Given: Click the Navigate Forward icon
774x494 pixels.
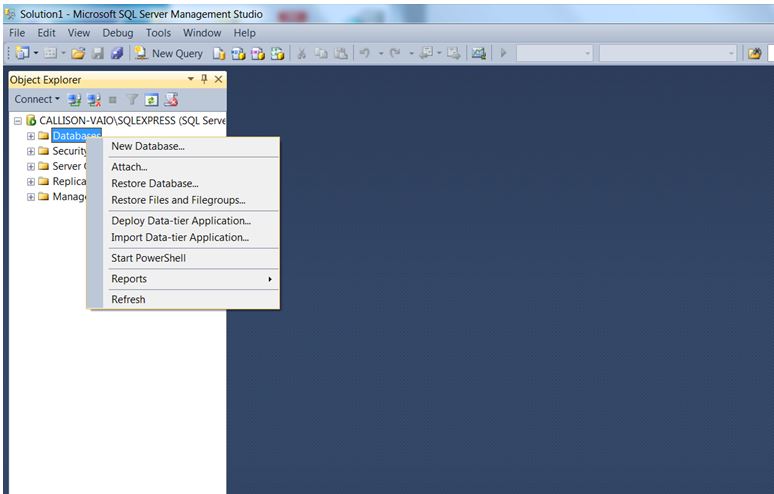Looking at the screenshot, I should click(454, 52).
